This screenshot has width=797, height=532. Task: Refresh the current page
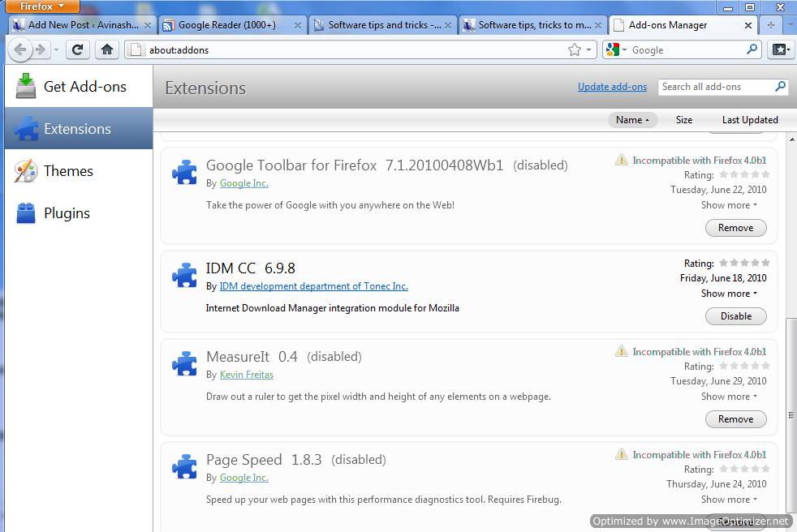coord(77,49)
